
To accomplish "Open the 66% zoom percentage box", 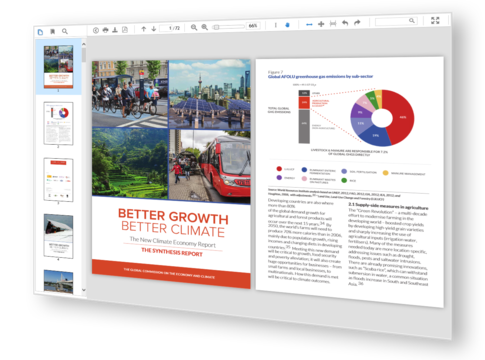I will click(x=253, y=26).
